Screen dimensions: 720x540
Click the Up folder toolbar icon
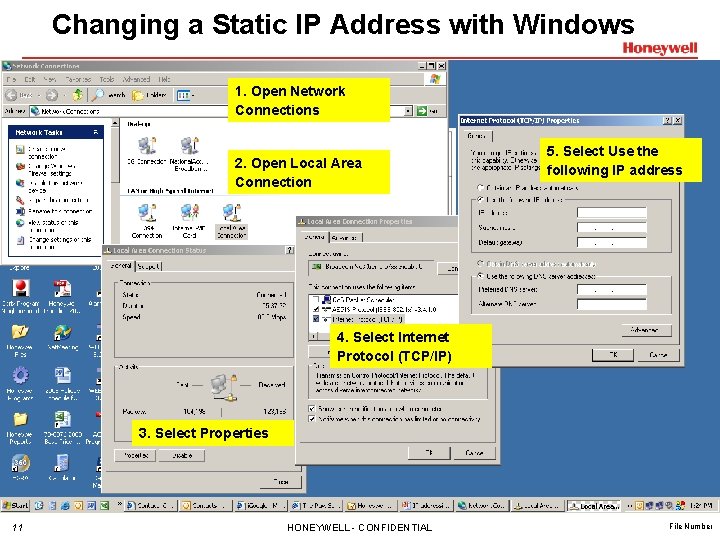point(78,95)
